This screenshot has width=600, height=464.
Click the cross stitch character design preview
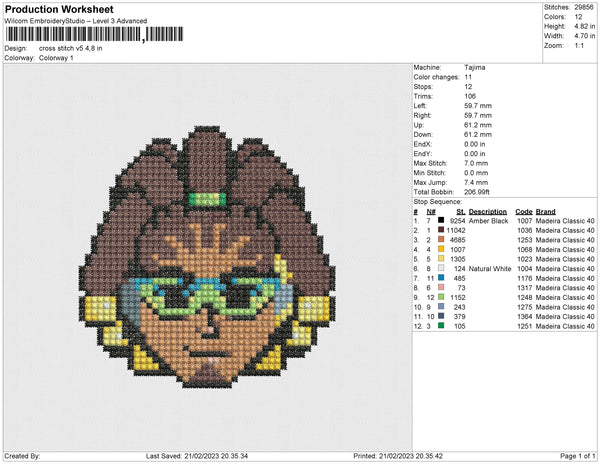(207, 257)
